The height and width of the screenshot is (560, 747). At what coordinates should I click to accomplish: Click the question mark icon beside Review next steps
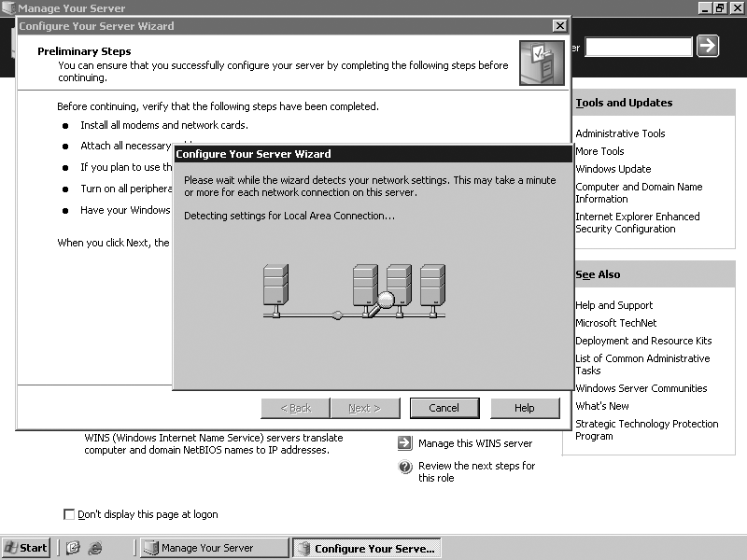click(x=404, y=466)
